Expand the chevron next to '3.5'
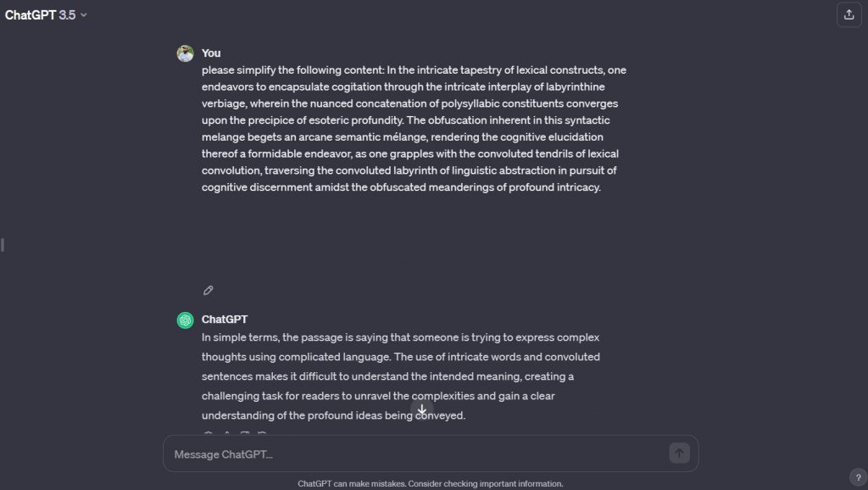The width and height of the screenshot is (868, 490). point(82,14)
